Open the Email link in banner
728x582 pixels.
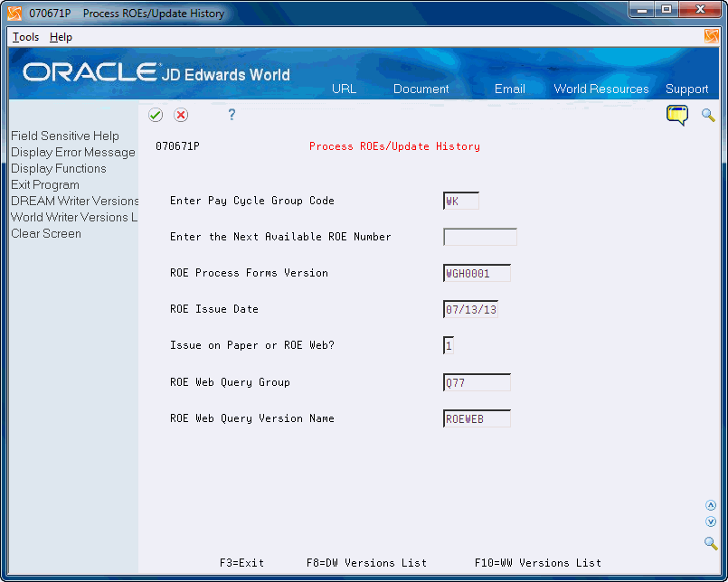tap(509, 89)
